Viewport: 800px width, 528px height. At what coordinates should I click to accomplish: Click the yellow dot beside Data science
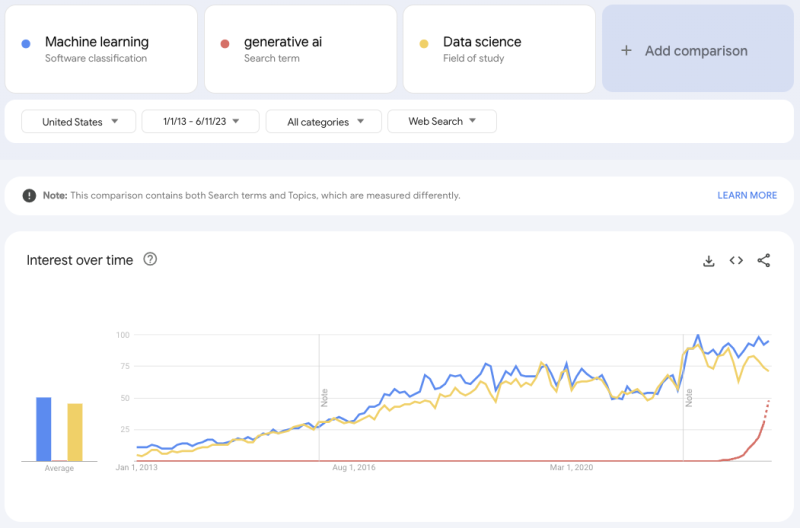424,43
